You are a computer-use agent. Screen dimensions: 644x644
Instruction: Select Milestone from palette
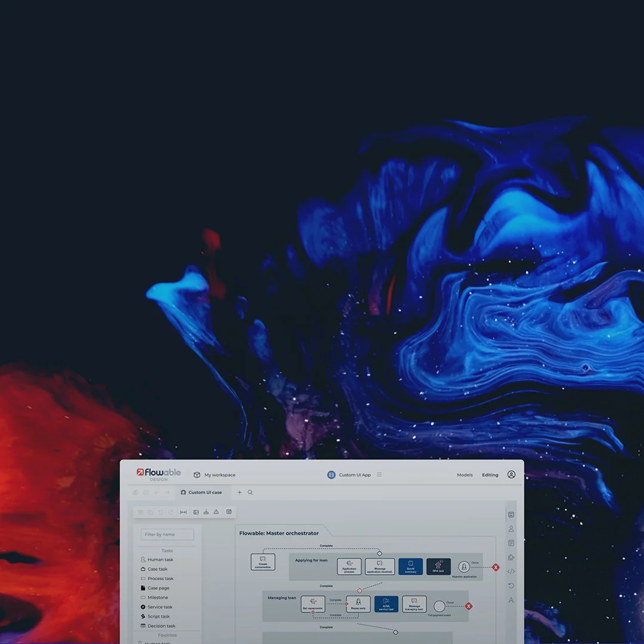(154, 597)
